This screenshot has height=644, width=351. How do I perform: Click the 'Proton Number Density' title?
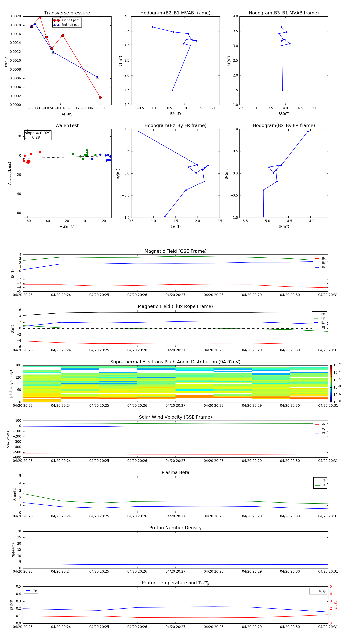[x=175, y=528]
